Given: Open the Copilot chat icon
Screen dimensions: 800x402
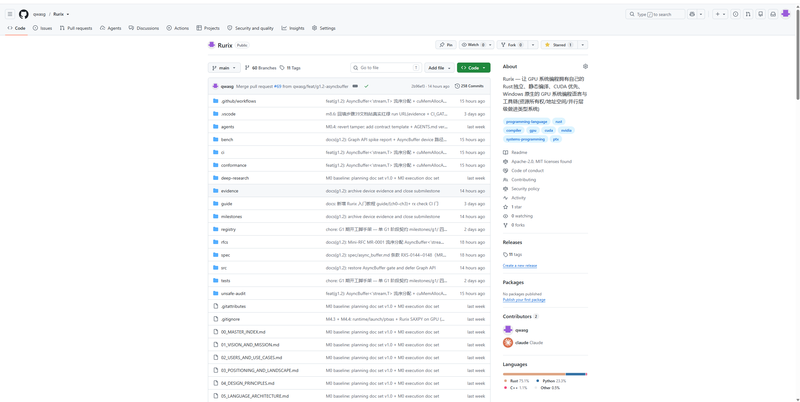Looking at the screenshot, I should 691,14.
